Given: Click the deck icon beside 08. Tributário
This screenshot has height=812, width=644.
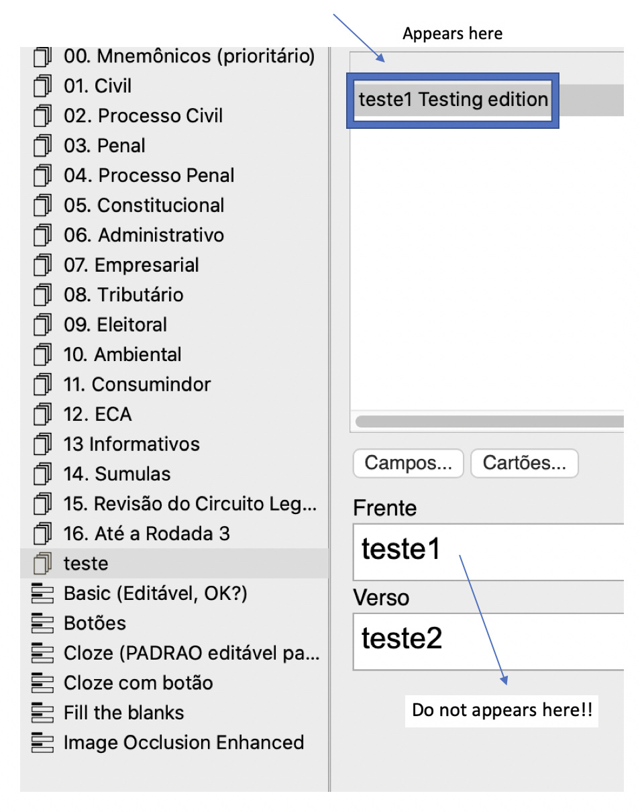Looking at the screenshot, I should (42, 295).
